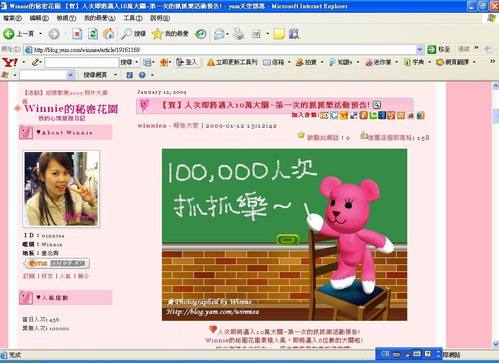Screen dimensions: 499x363
Task: Expand the address bar history dropdown
Action: click(420, 50)
